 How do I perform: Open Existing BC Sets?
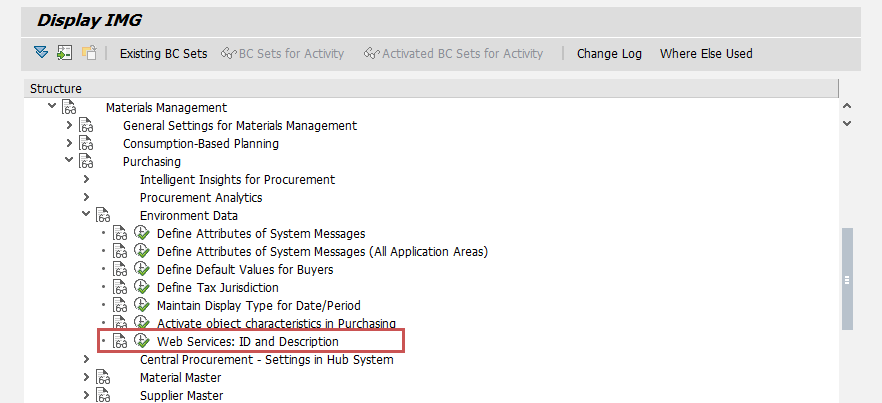[163, 54]
